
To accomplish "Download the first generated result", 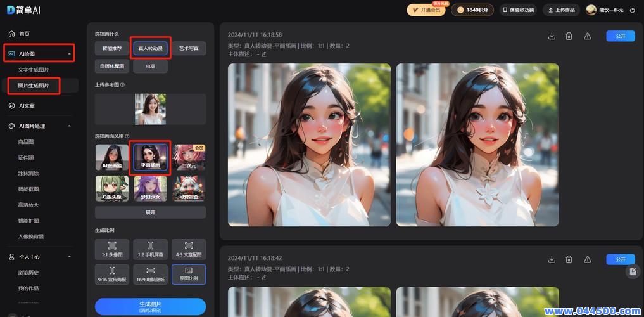I will click(x=552, y=36).
